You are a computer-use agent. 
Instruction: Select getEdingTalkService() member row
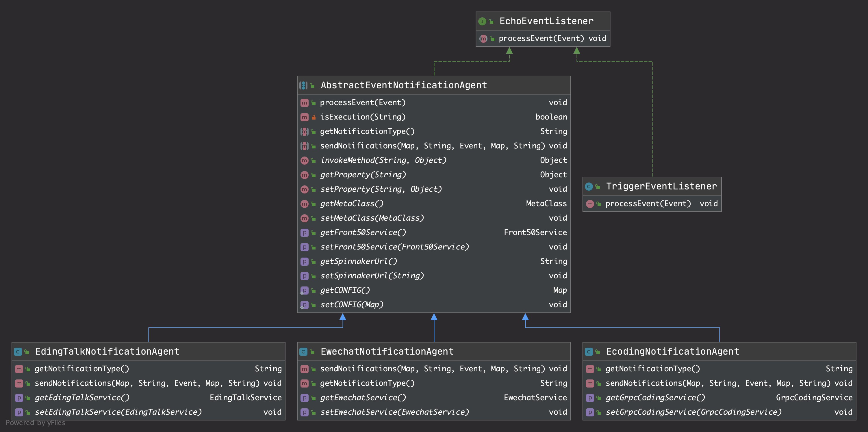(82, 398)
